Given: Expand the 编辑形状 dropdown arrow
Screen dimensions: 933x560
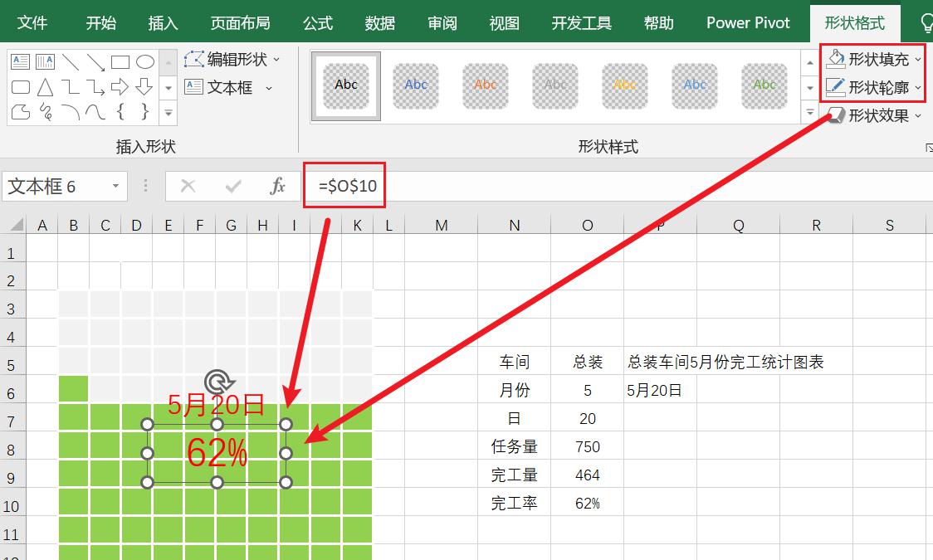Looking at the screenshot, I should pyautogui.click(x=276, y=60).
